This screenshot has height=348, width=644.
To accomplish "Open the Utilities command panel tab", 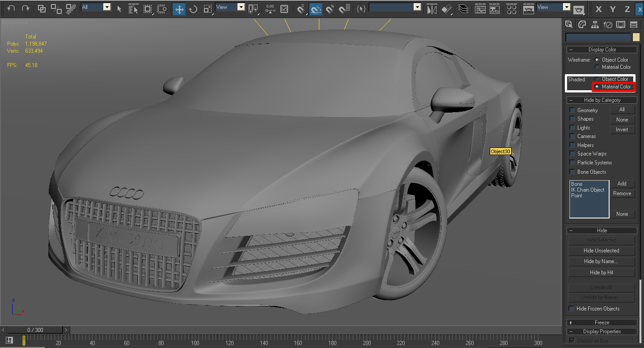I will pyautogui.click(x=634, y=25).
